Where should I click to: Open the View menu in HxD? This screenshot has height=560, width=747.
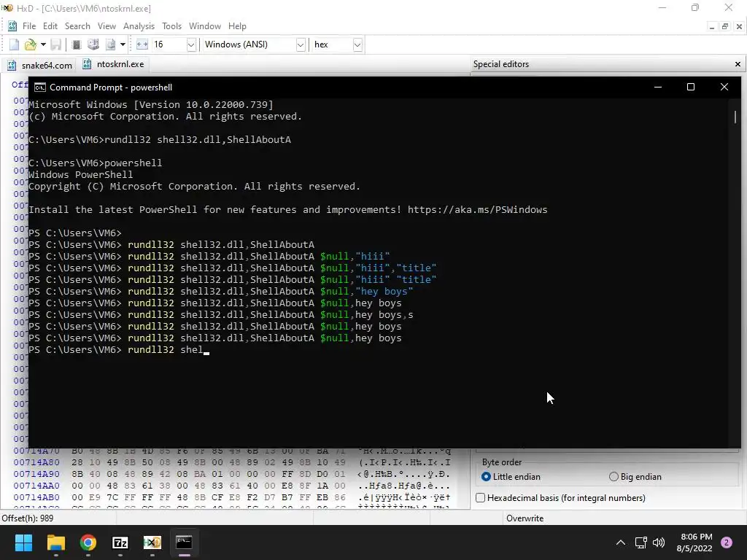[107, 26]
